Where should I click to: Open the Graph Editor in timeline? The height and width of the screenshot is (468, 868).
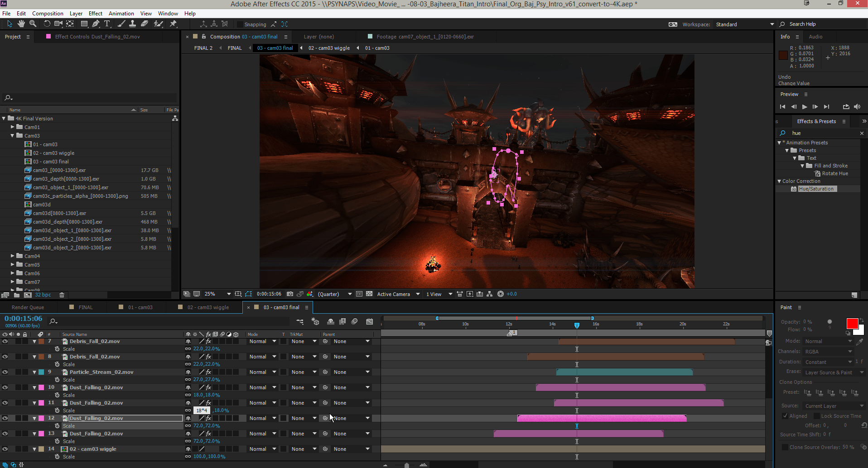tap(370, 321)
